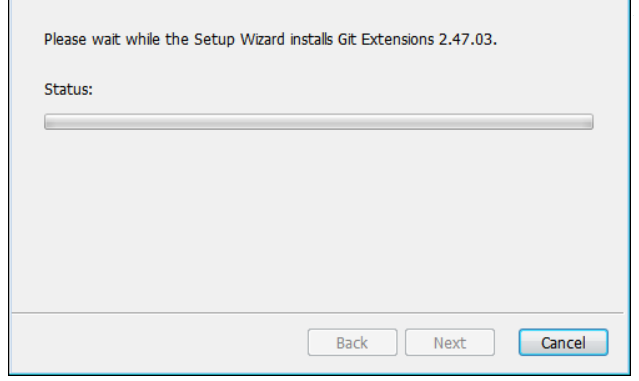Advance the wizard using Next
Image resolution: width=639 pixels, height=381 pixels.
tap(450, 342)
